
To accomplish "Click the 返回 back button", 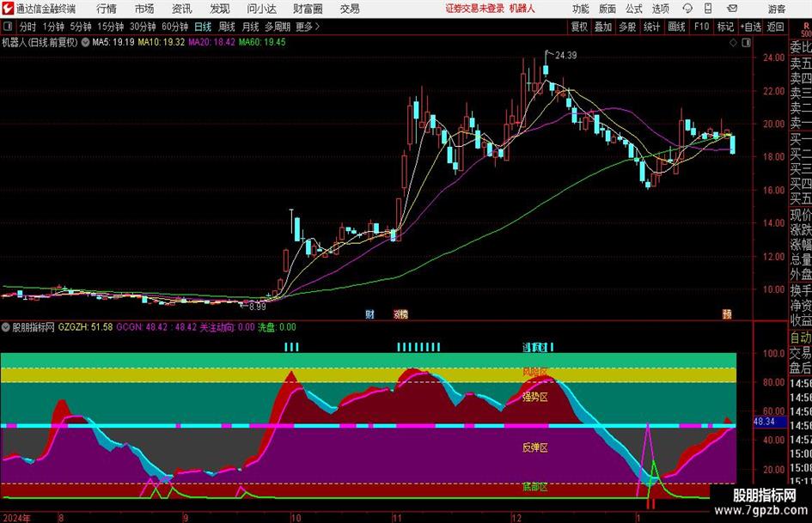I will pos(775,27).
